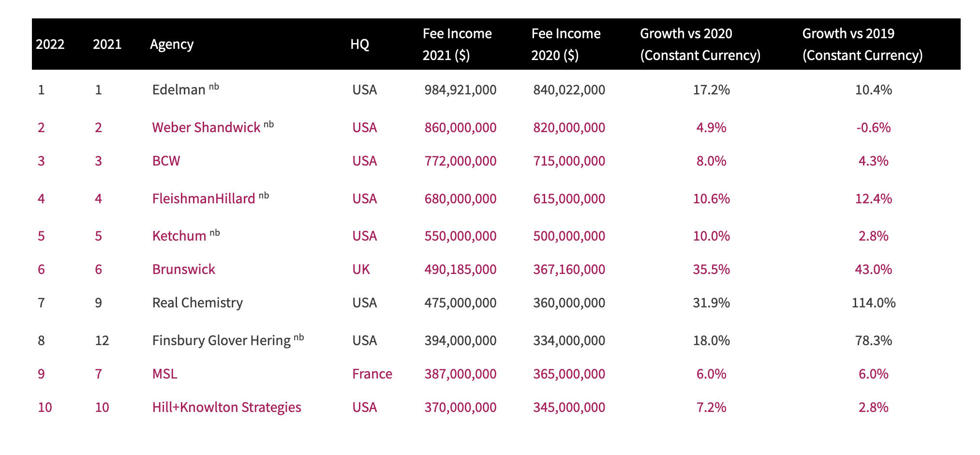Click Real Chemistry's 114.0% growth value
Image resolution: width=980 pixels, height=455 pixels.
[x=873, y=303]
